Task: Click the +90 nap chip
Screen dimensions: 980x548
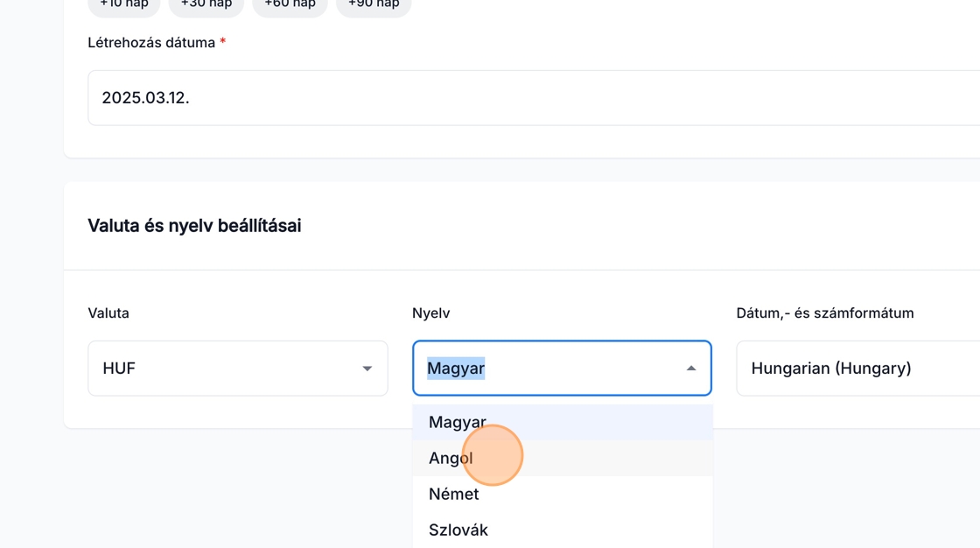Action: [374, 4]
